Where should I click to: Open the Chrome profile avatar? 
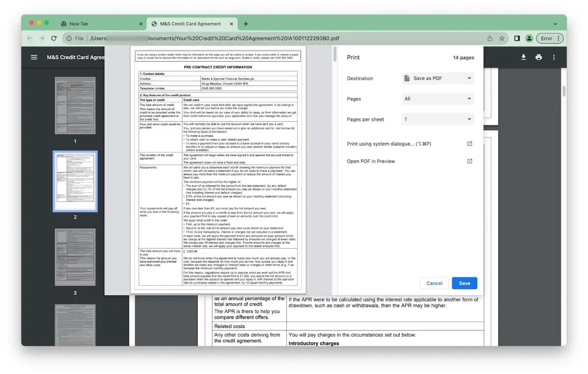529,38
